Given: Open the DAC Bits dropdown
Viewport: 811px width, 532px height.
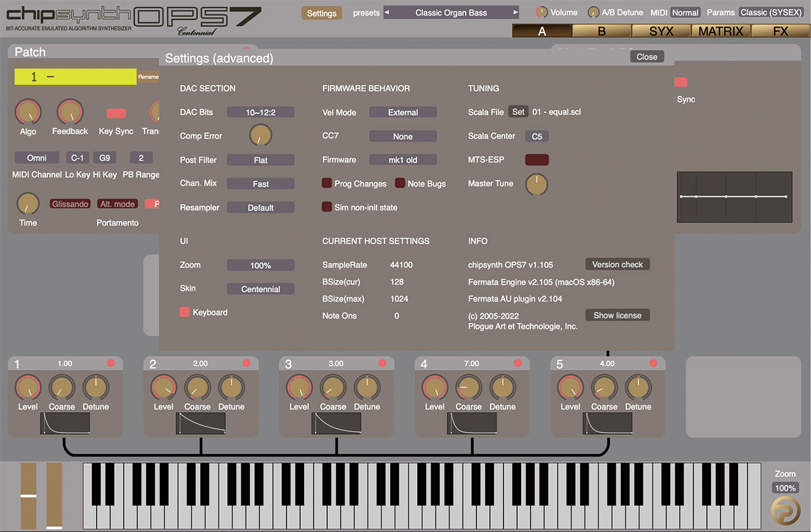Looking at the screenshot, I should click(x=260, y=112).
